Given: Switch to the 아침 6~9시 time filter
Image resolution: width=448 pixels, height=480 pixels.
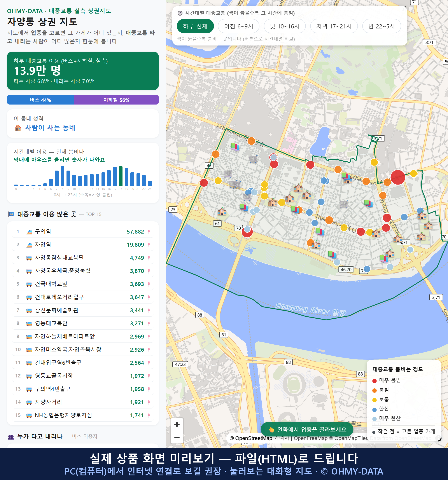Looking at the screenshot, I should 239,26.
